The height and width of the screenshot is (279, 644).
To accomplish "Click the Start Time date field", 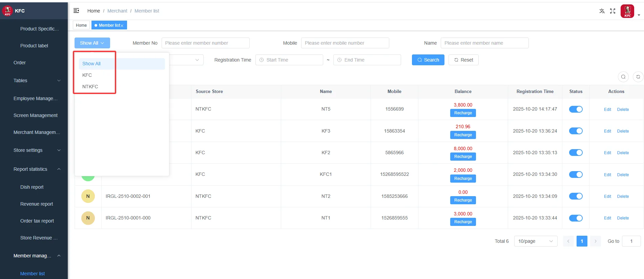I will point(289,60).
